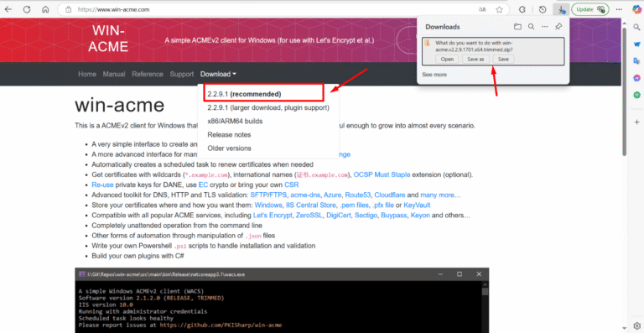Image resolution: width=644 pixels, height=333 pixels.
Task: Click the WIN-ACME site logo title
Action: click(x=108, y=39)
